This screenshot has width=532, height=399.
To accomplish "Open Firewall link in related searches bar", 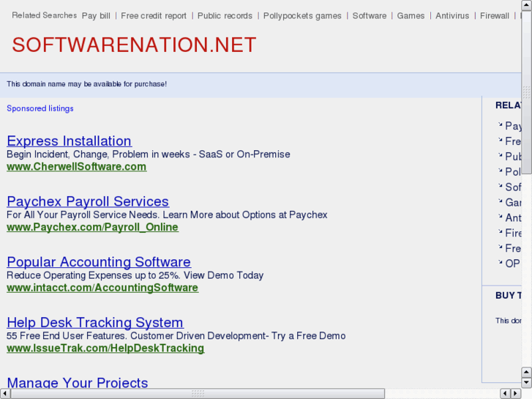I will point(495,16).
